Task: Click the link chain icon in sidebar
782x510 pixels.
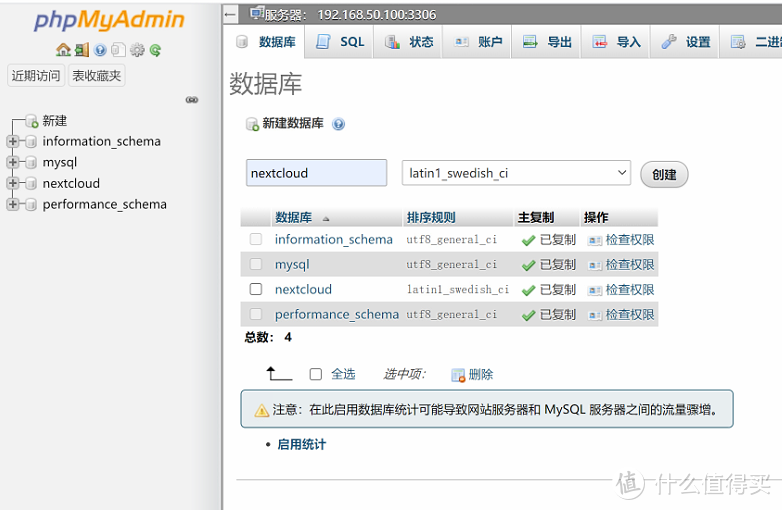Action: tap(192, 100)
